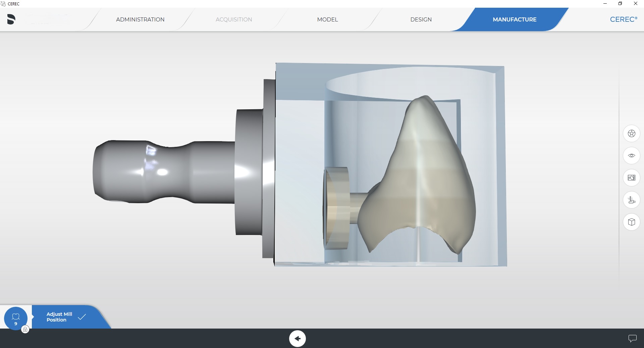The image size is (644, 348).
Task: Click the checkmark on Adjust Mill Position
Action: click(x=82, y=317)
